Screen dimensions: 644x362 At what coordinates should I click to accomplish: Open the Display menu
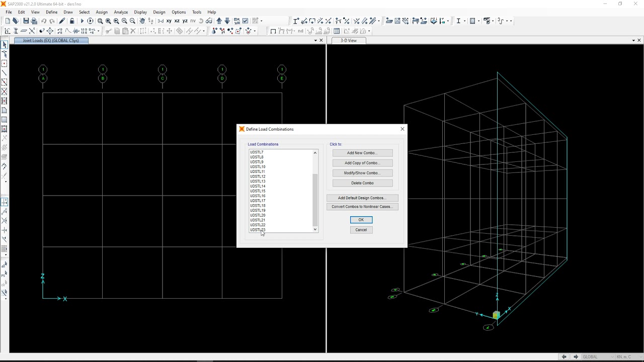tap(140, 12)
